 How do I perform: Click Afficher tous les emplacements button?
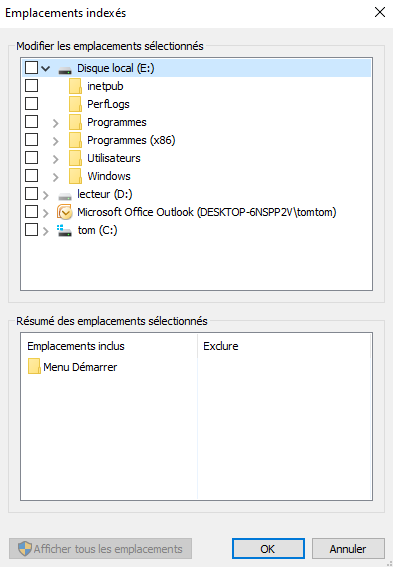pos(101,549)
